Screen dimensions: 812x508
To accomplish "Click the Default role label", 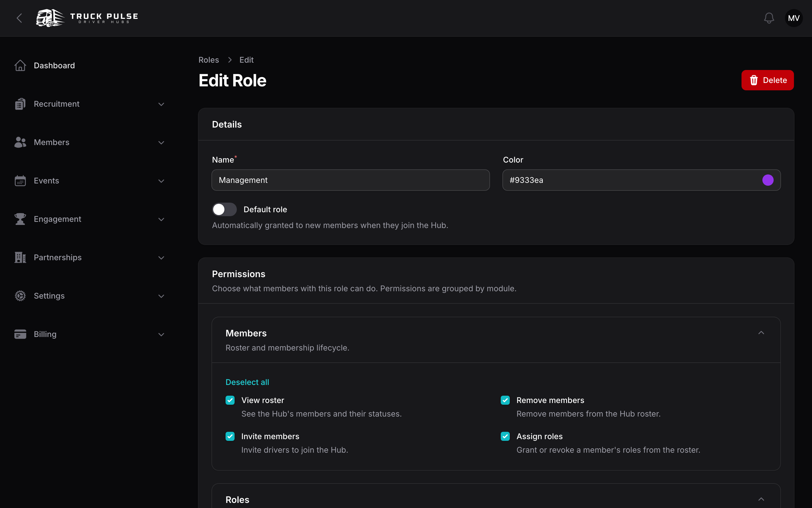I will pyautogui.click(x=265, y=209).
